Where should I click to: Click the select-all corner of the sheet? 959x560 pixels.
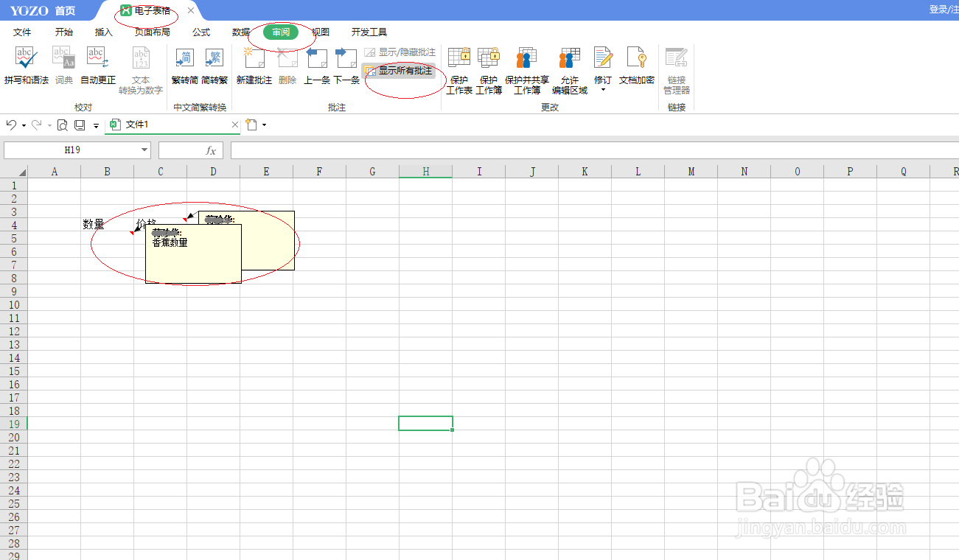tap(13, 172)
